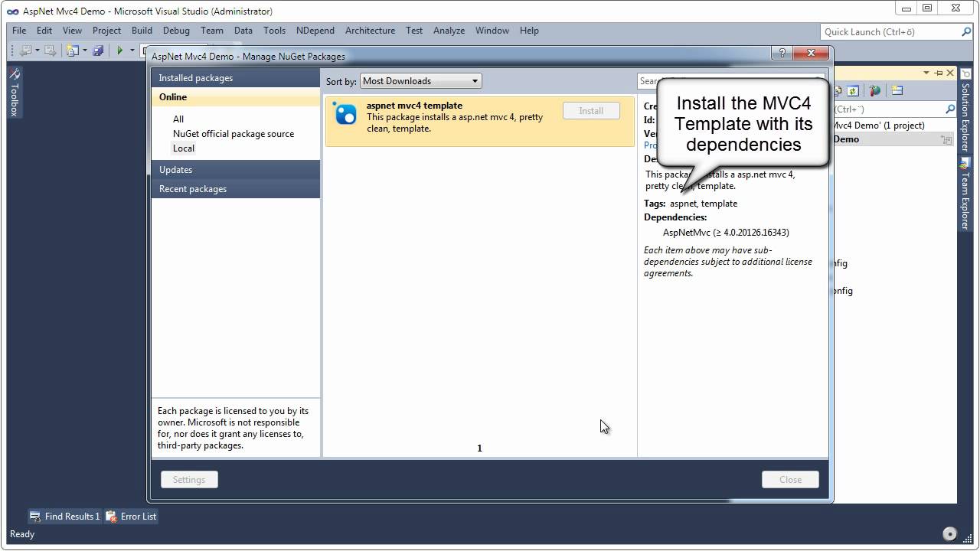
Task: Open the Project menu
Action: 106,31
